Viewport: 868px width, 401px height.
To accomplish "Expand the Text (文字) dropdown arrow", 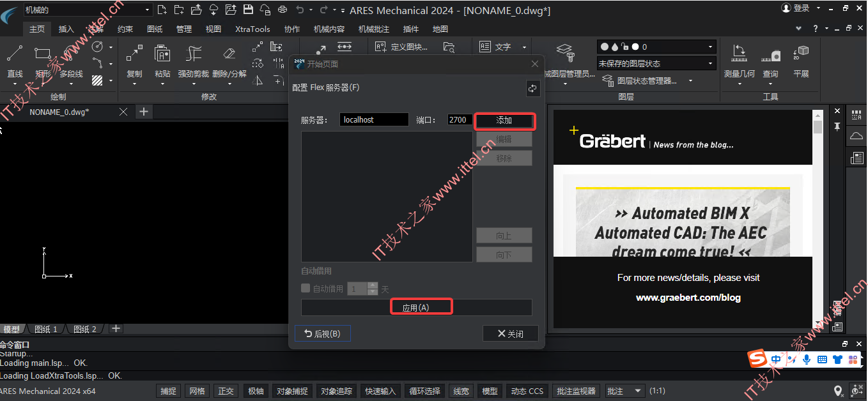I will tap(524, 47).
